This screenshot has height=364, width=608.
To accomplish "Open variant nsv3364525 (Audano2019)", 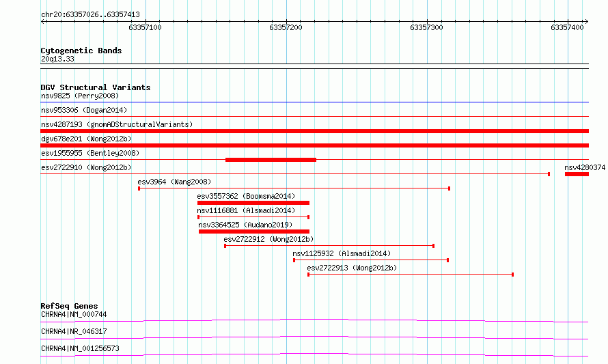I will pyautogui.click(x=245, y=225).
